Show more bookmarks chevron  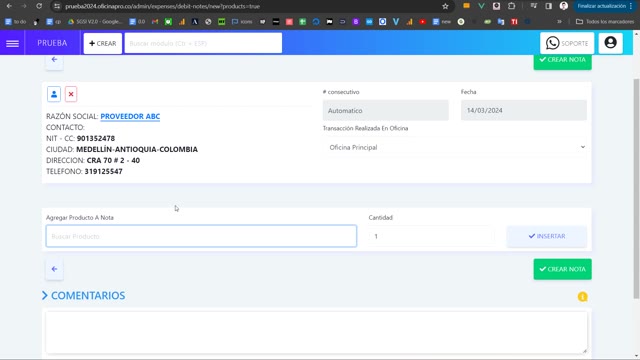click(560, 22)
